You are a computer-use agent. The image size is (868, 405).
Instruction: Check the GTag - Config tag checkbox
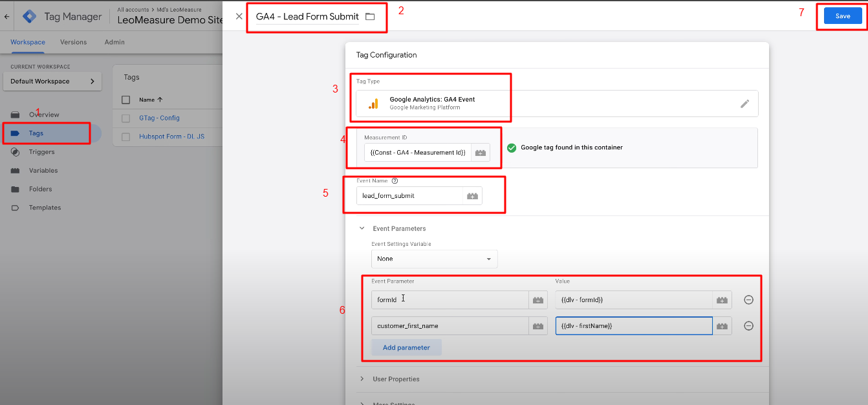pyautogui.click(x=125, y=118)
